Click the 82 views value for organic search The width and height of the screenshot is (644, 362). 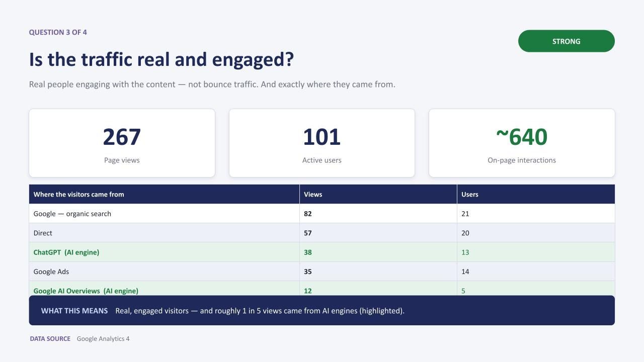(308, 214)
